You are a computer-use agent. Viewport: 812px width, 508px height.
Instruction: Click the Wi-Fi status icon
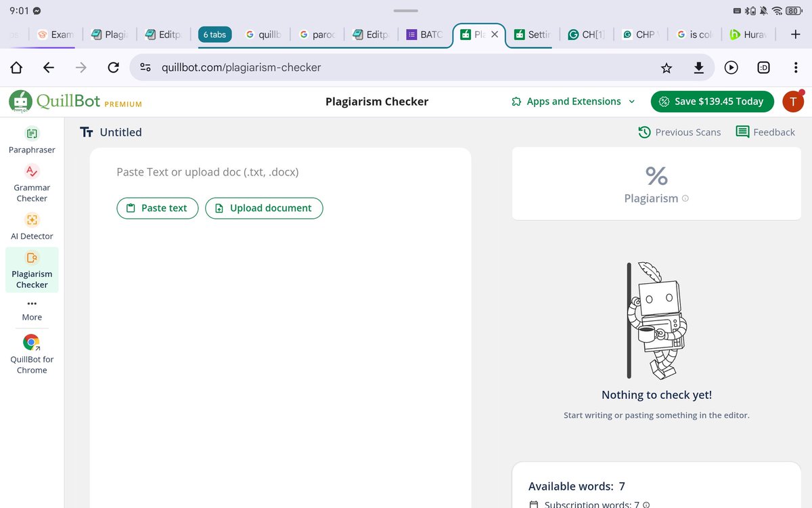click(777, 11)
